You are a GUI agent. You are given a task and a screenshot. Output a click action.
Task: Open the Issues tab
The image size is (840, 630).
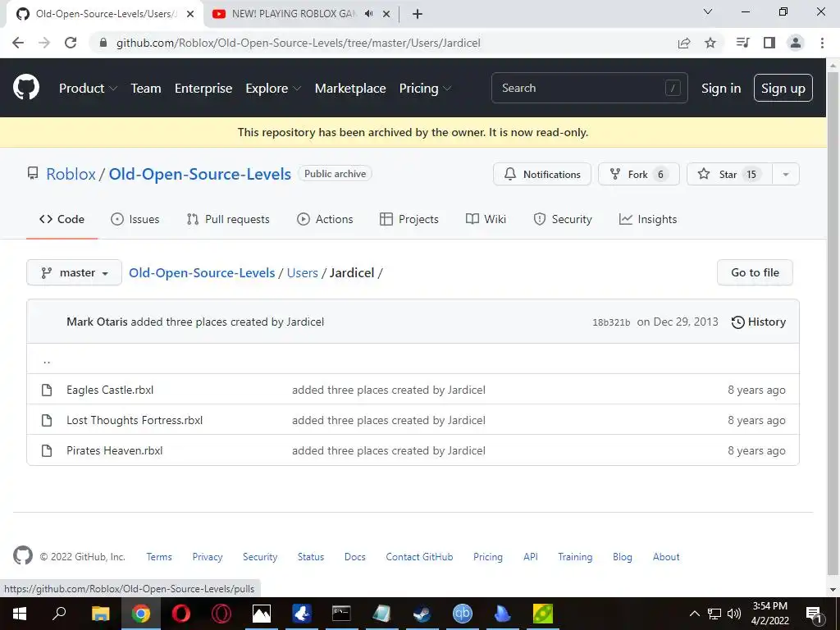click(x=135, y=219)
